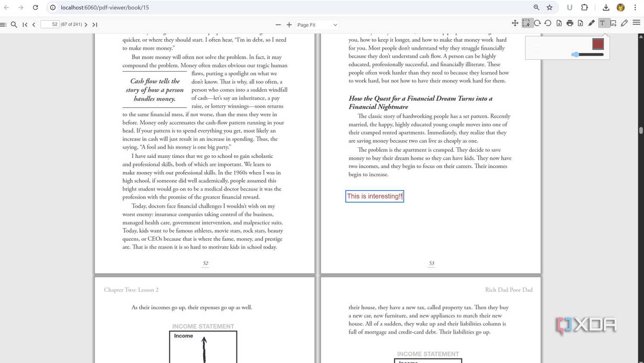
Task: Click the 'This is interesting!!' text annotation
Action: 375,196
